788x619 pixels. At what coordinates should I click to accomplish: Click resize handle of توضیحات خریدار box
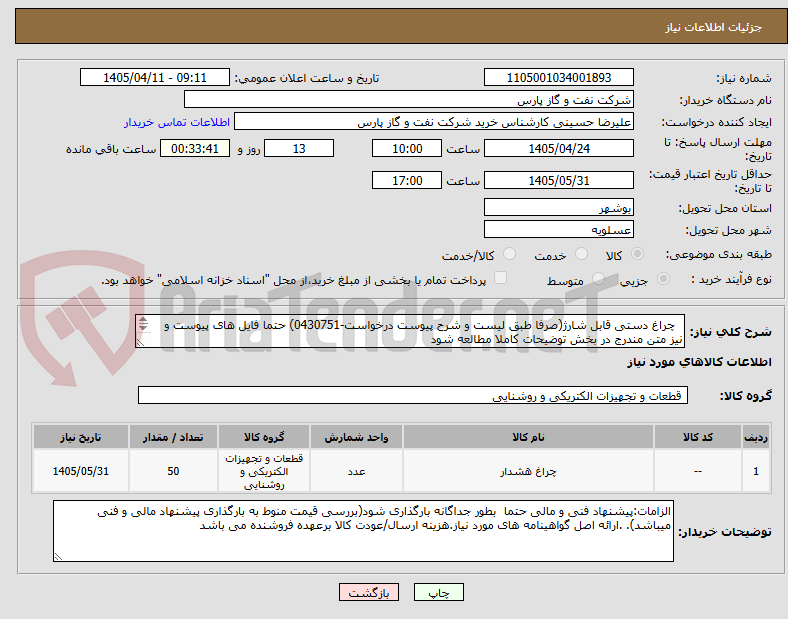click(x=58, y=557)
